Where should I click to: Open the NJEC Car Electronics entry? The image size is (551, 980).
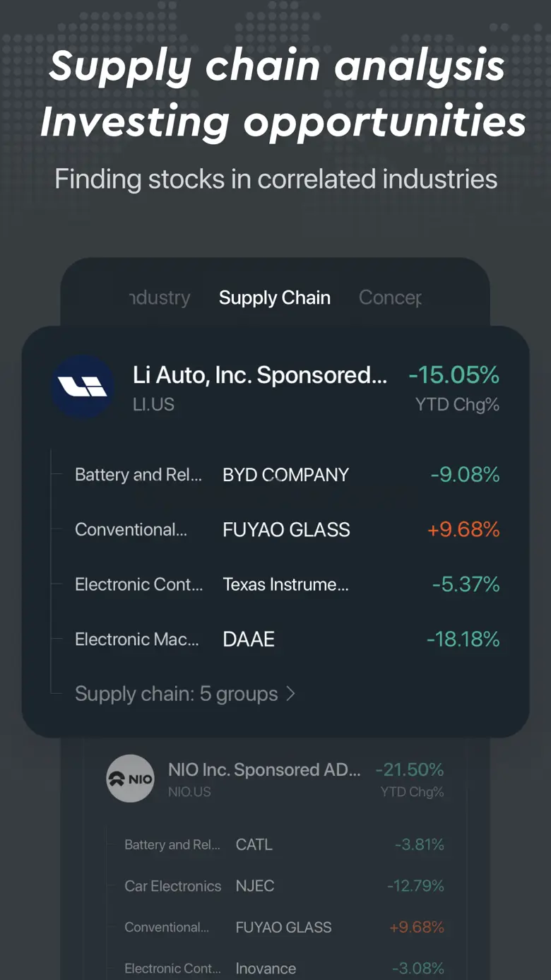coord(254,886)
